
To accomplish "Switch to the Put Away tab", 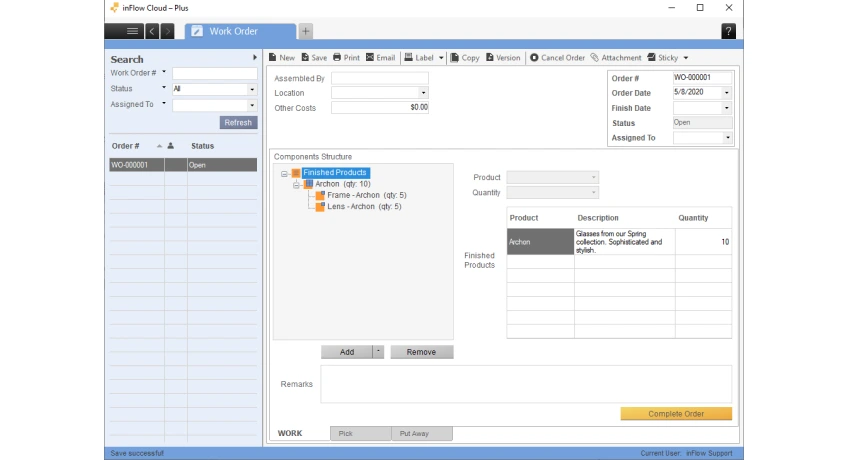I will tap(422, 434).
